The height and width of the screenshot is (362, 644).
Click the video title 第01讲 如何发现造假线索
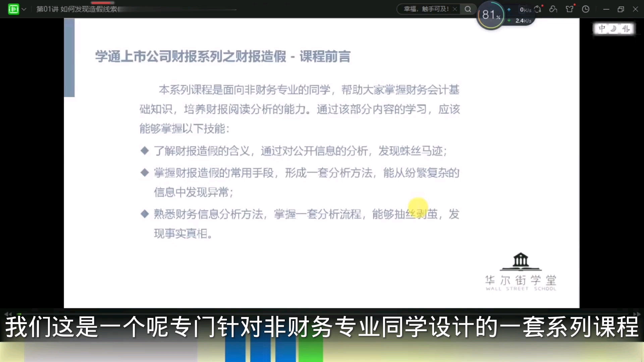click(77, 9)
